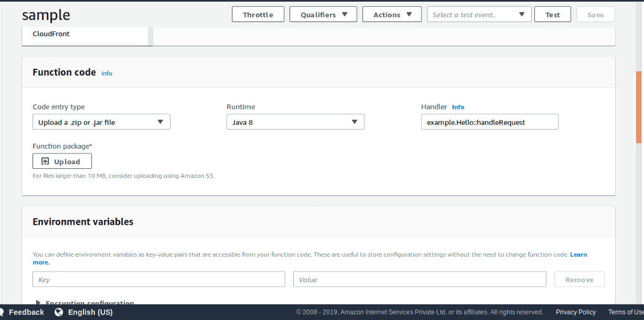The width and height of the screenshot is (644, 320).
Task: Open Info link next to Function code
Action: tap(107, 73)
